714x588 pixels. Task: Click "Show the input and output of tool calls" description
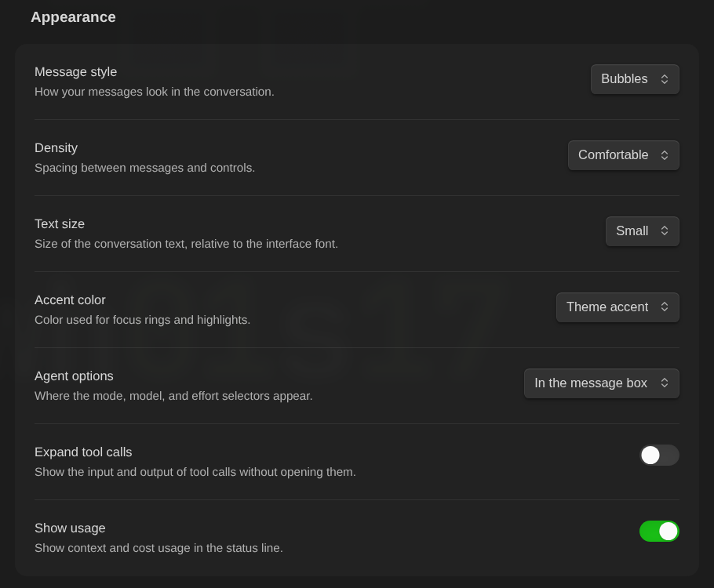tap(195, 472)
